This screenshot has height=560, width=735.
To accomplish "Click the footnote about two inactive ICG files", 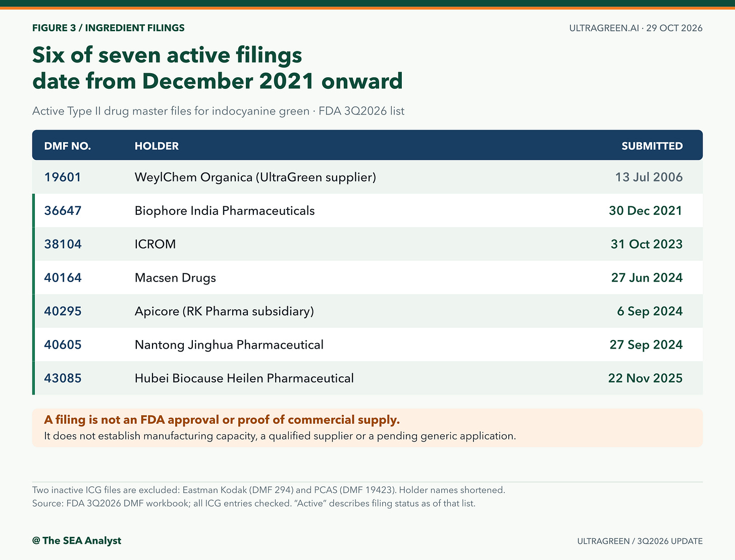I will pyautogui.click(x=269, y=490).
